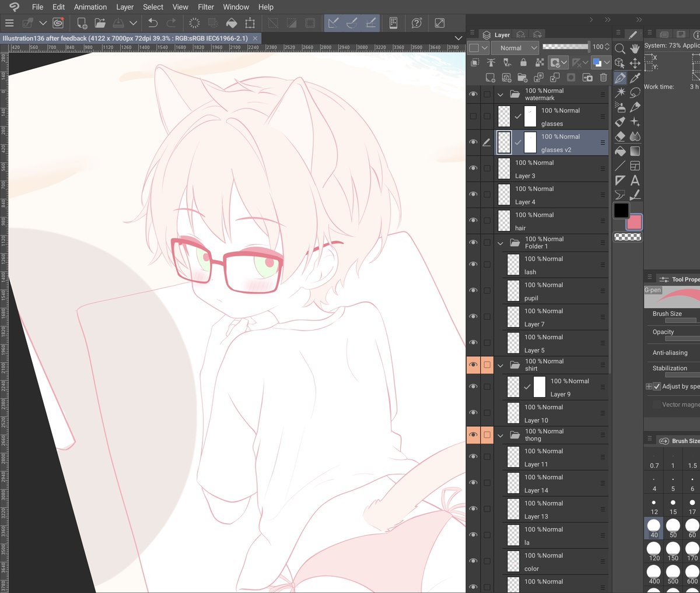Select the Lasso selection tool
Viewport: 700px width, 593px height.
pyautogui.click(x=635, y=92)
